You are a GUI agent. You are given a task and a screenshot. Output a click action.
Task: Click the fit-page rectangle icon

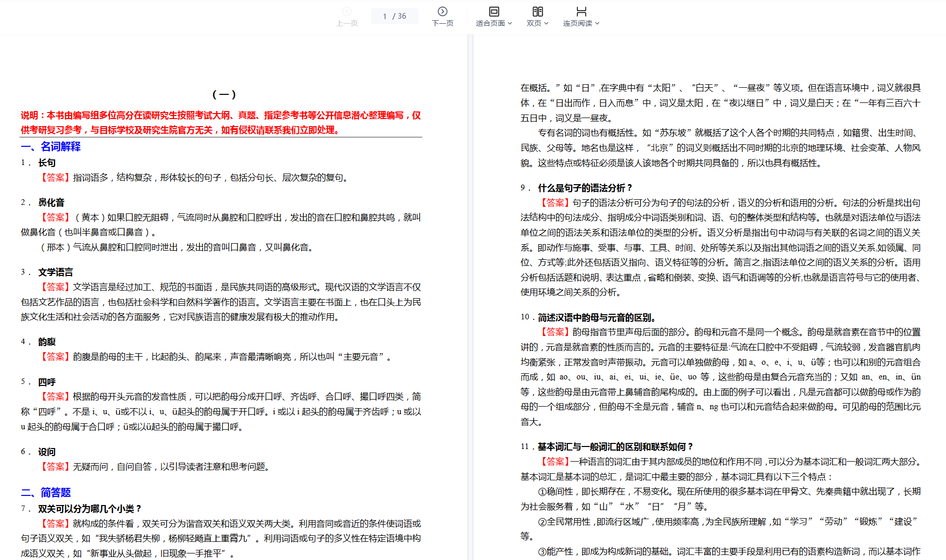tap(494, 11)
